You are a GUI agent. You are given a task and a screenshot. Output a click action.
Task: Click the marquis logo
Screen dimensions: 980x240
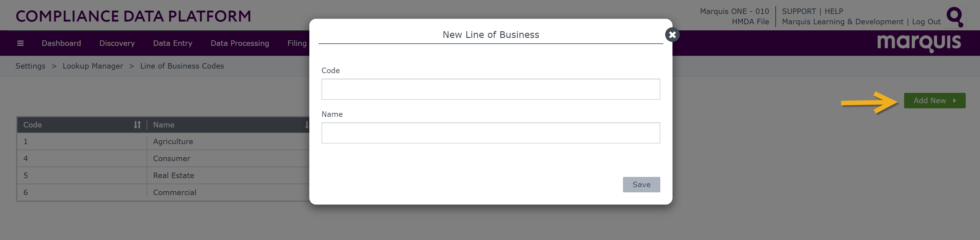pos(919,43)
